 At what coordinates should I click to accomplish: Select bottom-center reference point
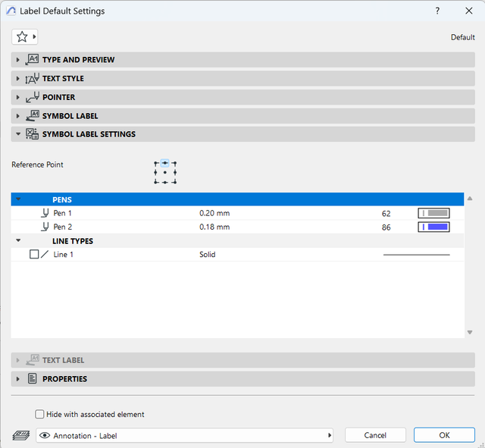click(x=165, y=182)
